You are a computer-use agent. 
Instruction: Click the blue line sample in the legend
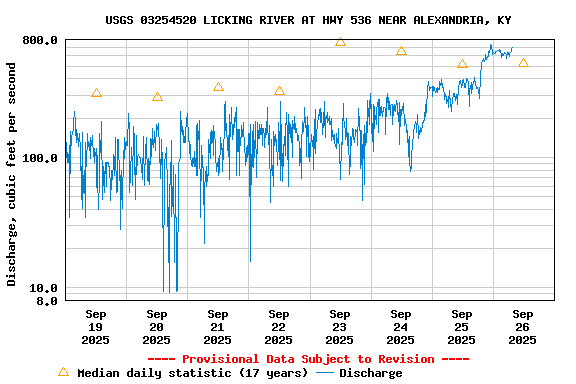click(325, 373)
